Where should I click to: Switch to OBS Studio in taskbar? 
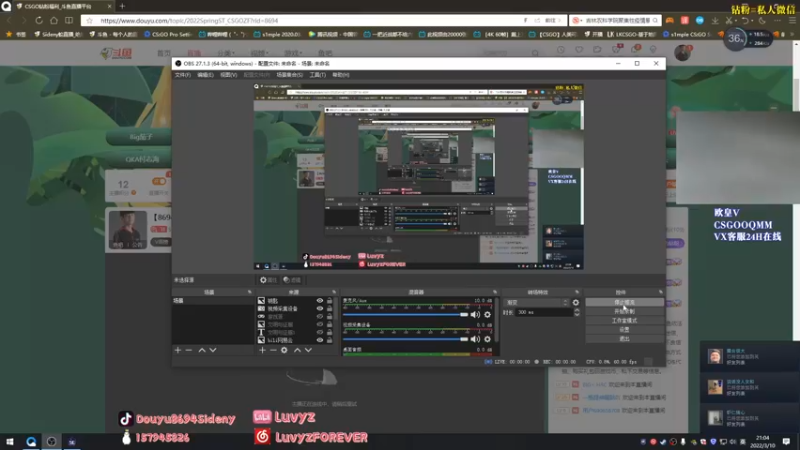[x=52, y=442]
